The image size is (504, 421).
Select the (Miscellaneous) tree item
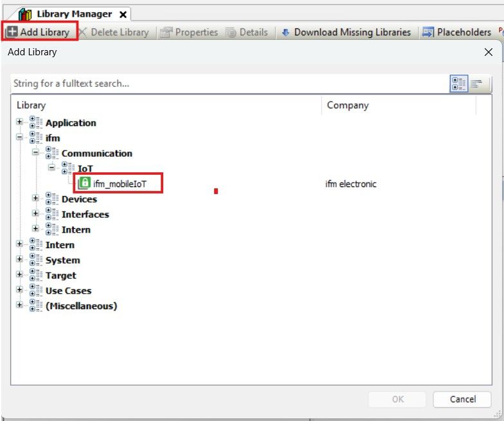point(81,306)
